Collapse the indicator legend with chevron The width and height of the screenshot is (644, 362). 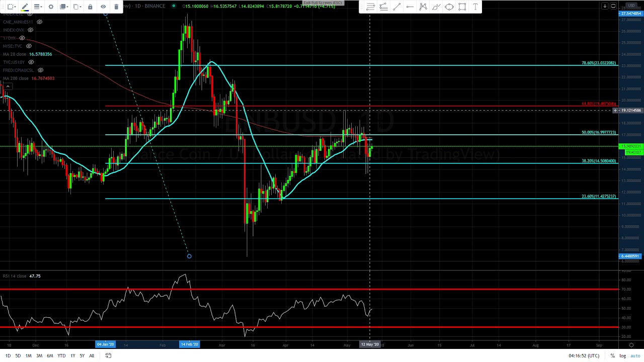point(8,87)
